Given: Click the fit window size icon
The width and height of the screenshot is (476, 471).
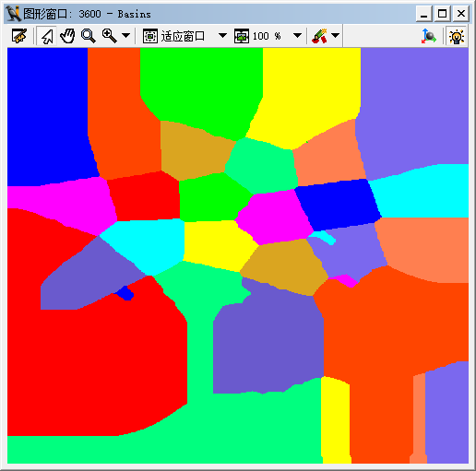Looking at the screenshot, I should tap(150, 36).
